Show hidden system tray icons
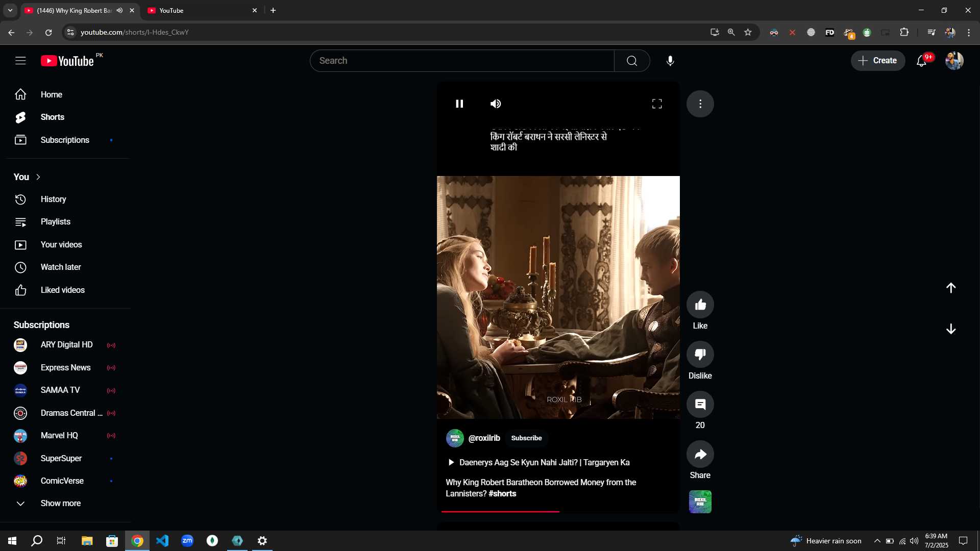980x551 pixels. pyautogui.click(x=877, y=541)
